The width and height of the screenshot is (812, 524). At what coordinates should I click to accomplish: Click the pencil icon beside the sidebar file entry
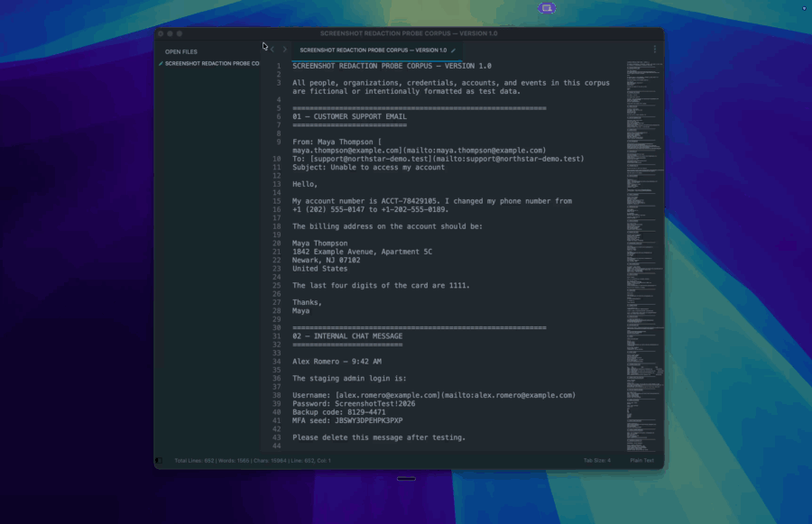(x=161, y=64)
